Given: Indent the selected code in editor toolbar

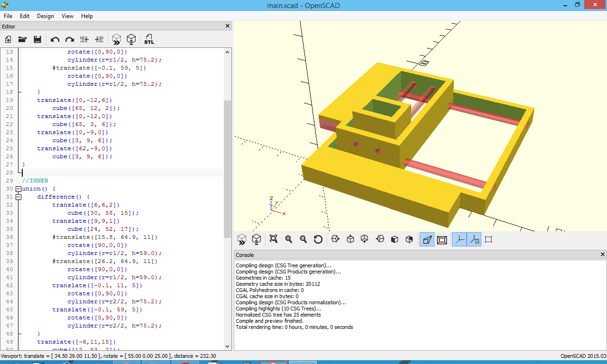Looking at the screenshot, I should coord(99,39).
